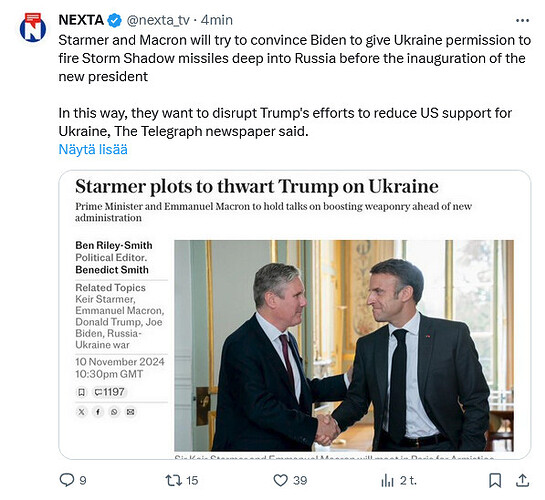Repost the tweet via retweet icon
Viewport: 545px width, 500px height.
coord(173,480)
